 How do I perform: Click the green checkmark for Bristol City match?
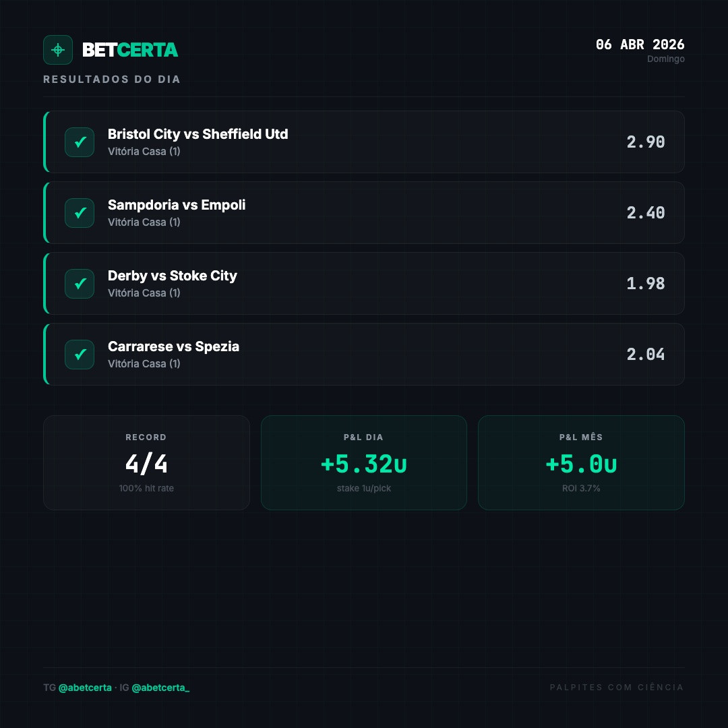pos(80,142)
